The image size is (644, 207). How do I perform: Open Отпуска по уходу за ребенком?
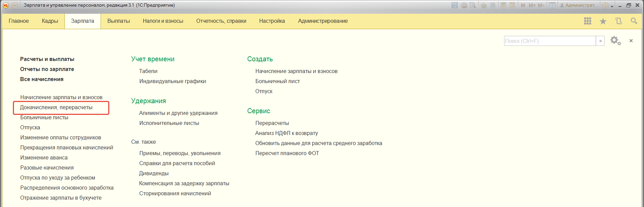pos(58,178)
